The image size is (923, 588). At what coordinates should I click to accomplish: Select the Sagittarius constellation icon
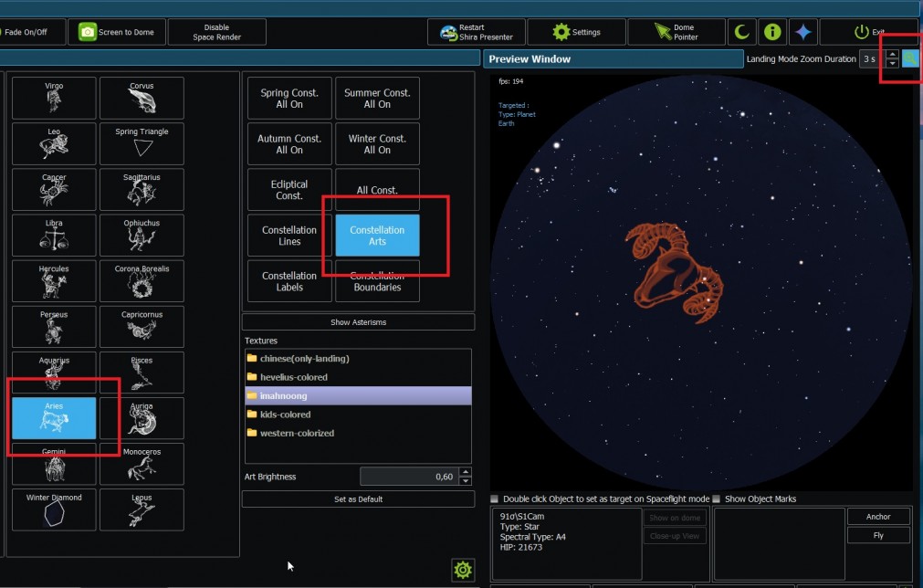pyautogui.click(x=142, y=190)
